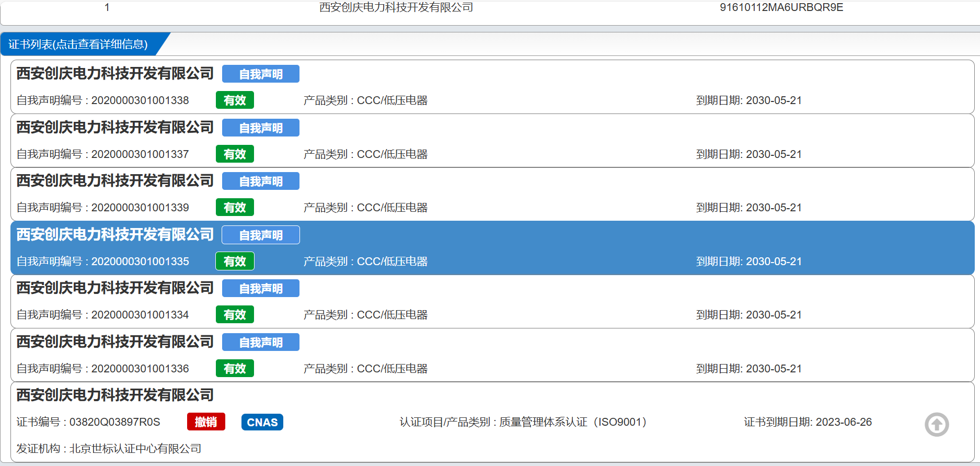Open company title above certificate 03820Q03897R0S
Image resolution: width=980 pixels, height=466 pixels.
(x=115, y=395)
